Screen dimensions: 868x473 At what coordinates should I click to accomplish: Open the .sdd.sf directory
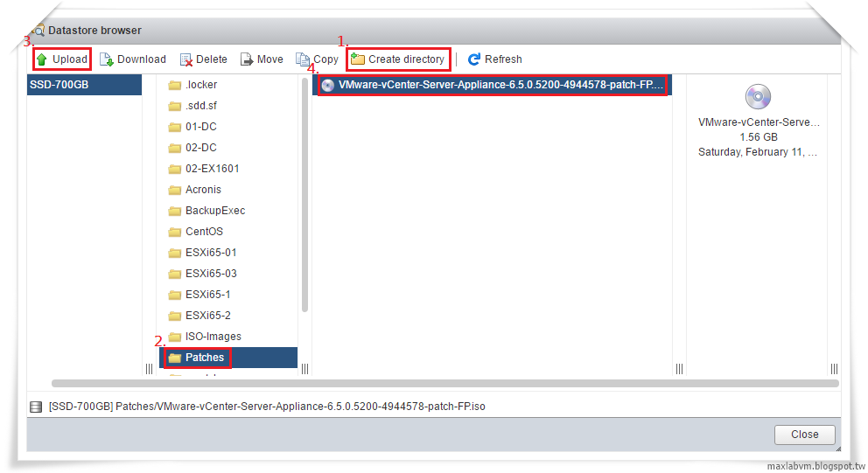(201, 106)
